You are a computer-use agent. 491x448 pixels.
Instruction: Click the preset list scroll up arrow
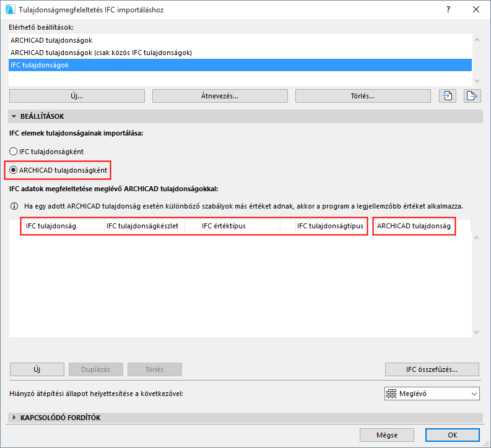[477, 40]
